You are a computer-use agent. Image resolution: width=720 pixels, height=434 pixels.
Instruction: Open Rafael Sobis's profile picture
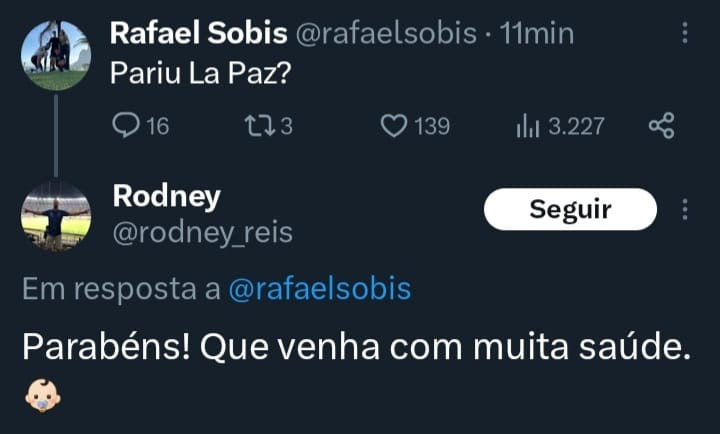(56, 55)
